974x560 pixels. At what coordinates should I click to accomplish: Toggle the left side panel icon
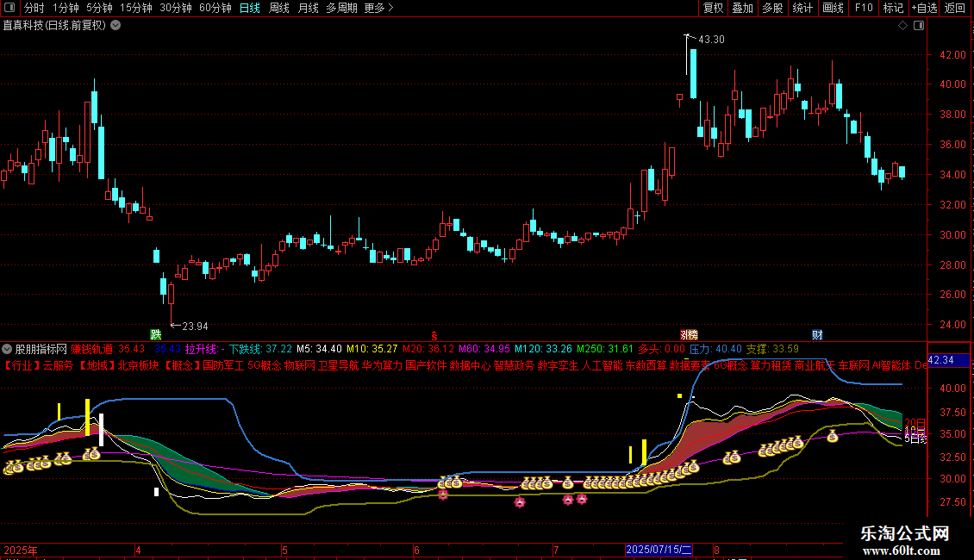point(9,8)
